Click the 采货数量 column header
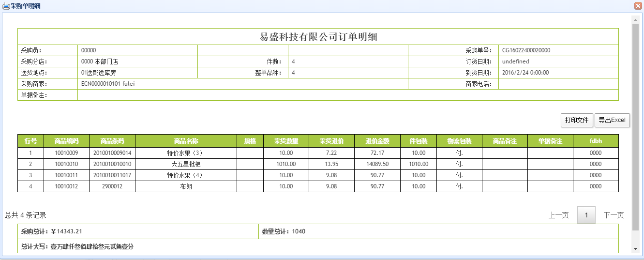This screenshot has height=260, width=644. pos(286,141)
